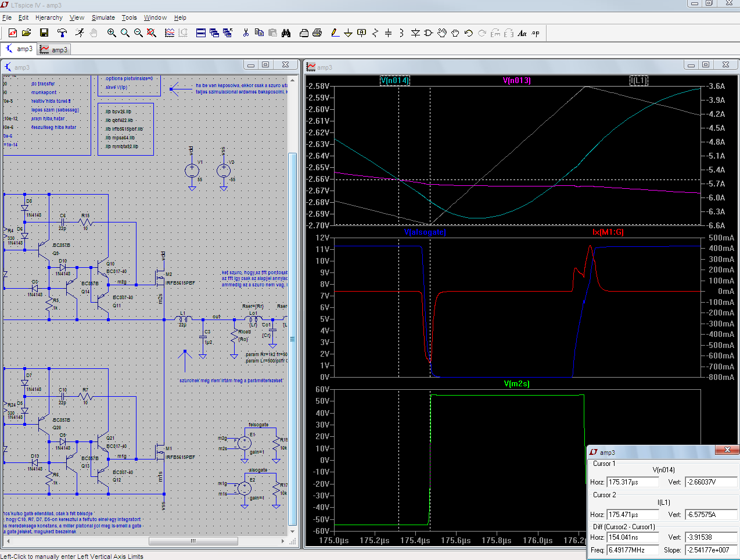Click the Cursor 1 Horz input field

coord(633,482)
